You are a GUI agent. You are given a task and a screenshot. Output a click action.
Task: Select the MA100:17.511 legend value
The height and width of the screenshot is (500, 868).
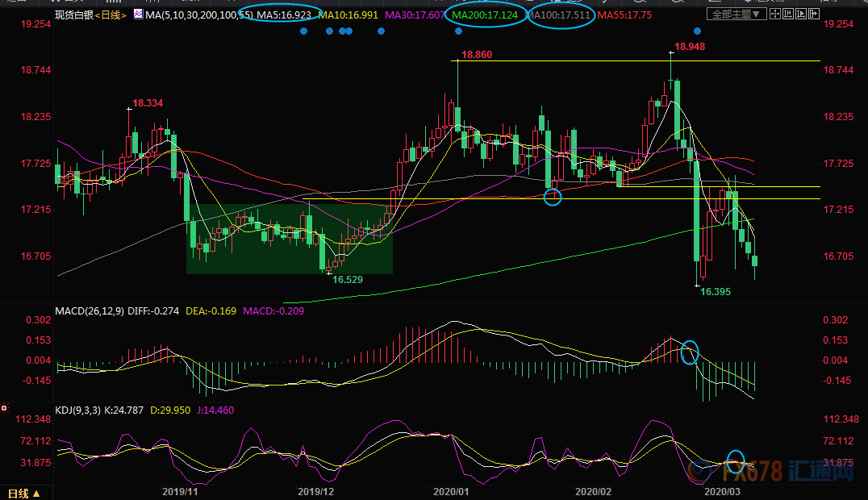click(560, 15)
